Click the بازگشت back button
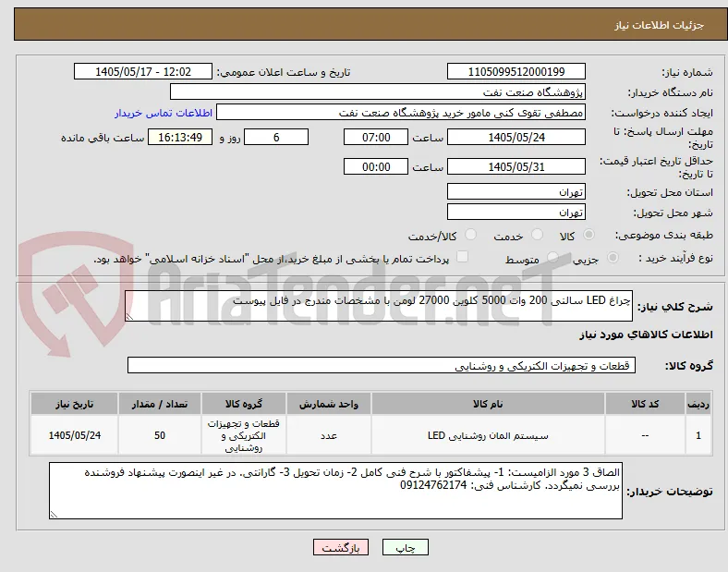728x572 pixels. (x=341, y=548)
